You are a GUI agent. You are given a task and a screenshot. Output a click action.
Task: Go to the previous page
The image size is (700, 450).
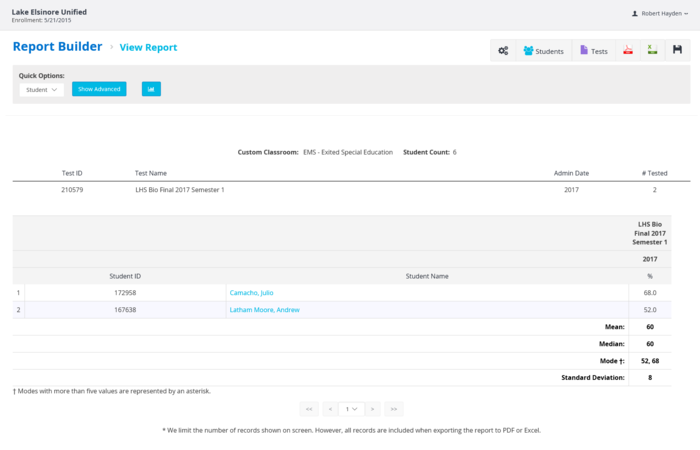(x=329, y=408)
